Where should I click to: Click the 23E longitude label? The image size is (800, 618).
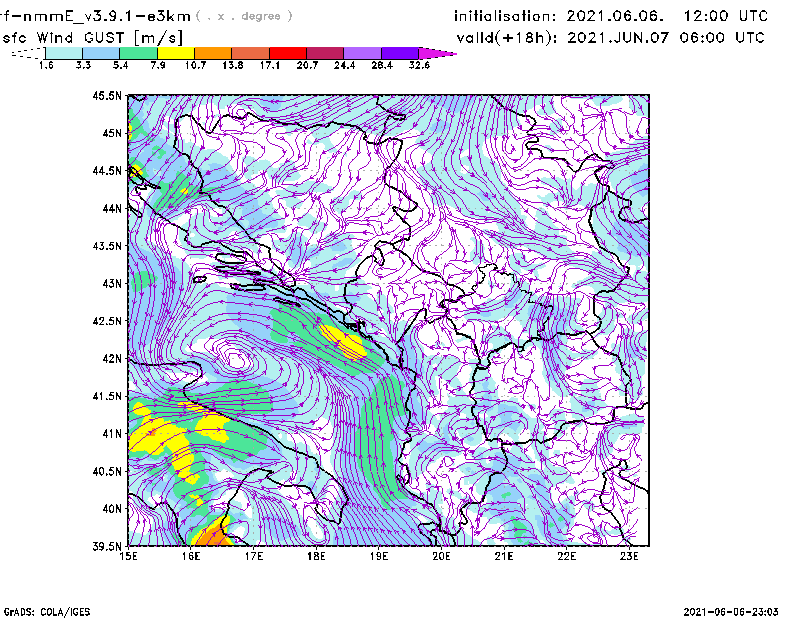click(629, 556)
